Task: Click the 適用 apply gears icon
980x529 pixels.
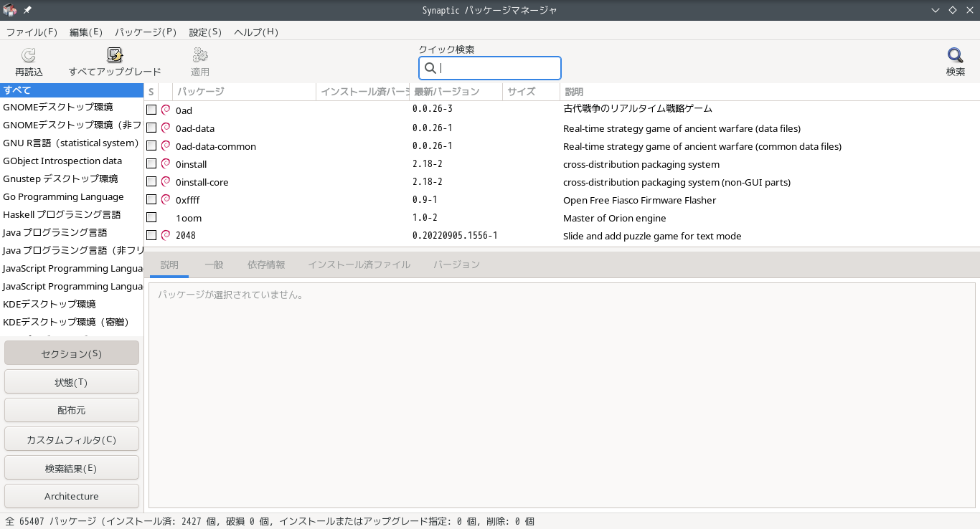Action: [x=200, y=55]
